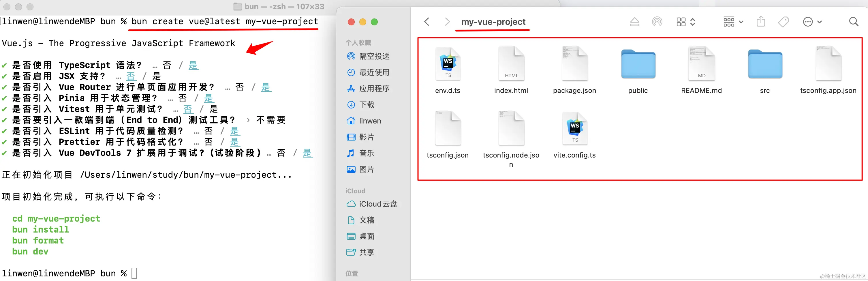The height and width of the screenshot is (281, 868).
Task: Select the README.md file icon
Action: (701, 64)
